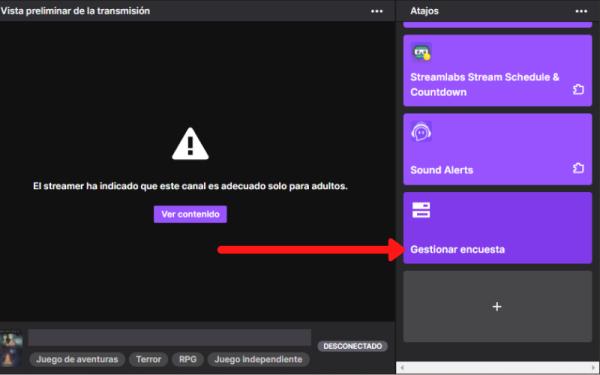Open Streamlabs Stream Schedule & Countdown shortcut
The height and width of the screenshot is (375, 600).
[497, 70]
